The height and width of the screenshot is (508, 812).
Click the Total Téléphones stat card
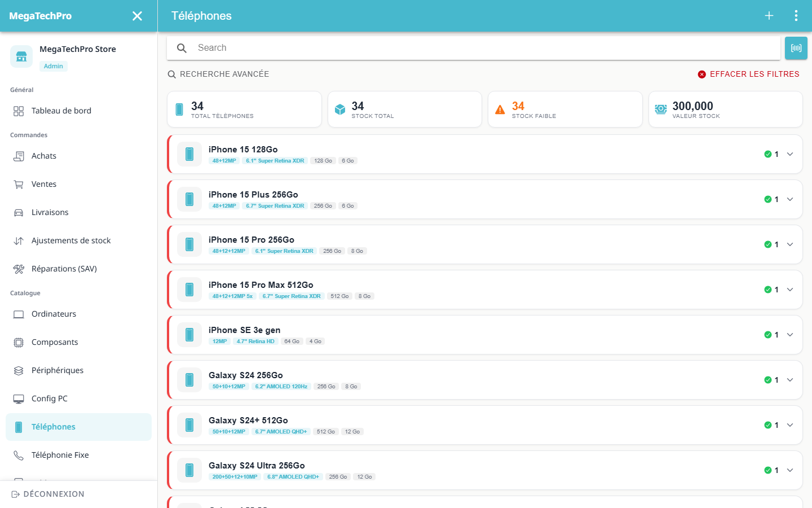[245, 110]
